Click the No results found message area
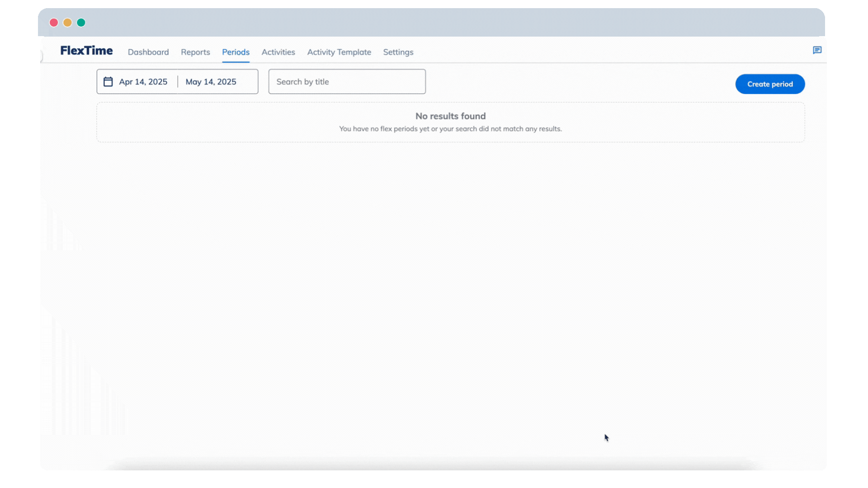This screenshot has width=868, height=488. [x=450, y=122]
